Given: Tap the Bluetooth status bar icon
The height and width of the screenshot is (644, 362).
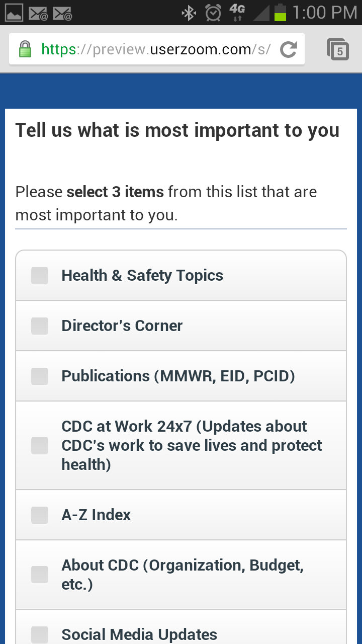Looking at the screenshot, I should coord(189,13).
